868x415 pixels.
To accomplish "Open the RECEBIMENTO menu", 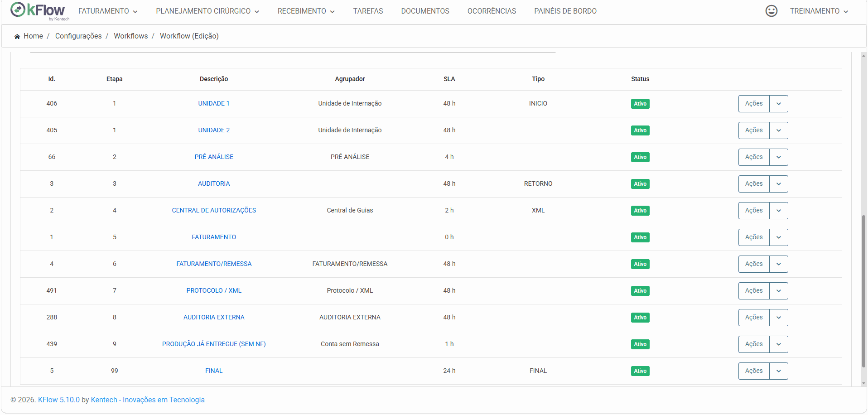I will [306, 11].
